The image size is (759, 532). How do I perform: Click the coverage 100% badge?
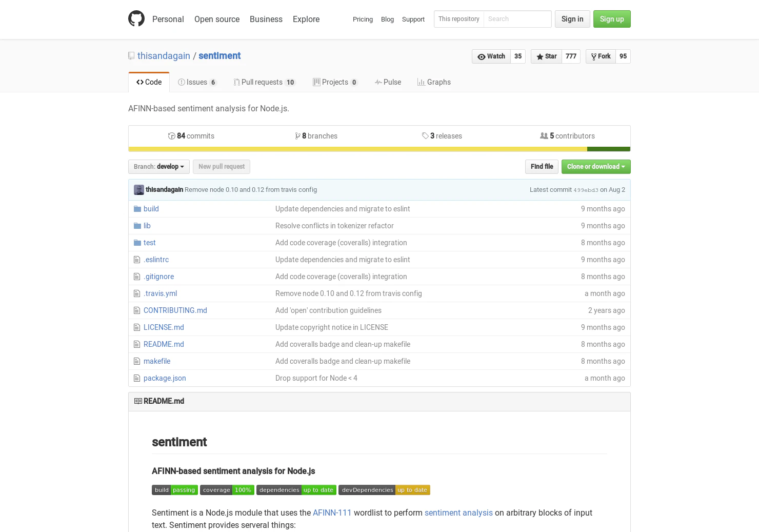click(227, 490)
